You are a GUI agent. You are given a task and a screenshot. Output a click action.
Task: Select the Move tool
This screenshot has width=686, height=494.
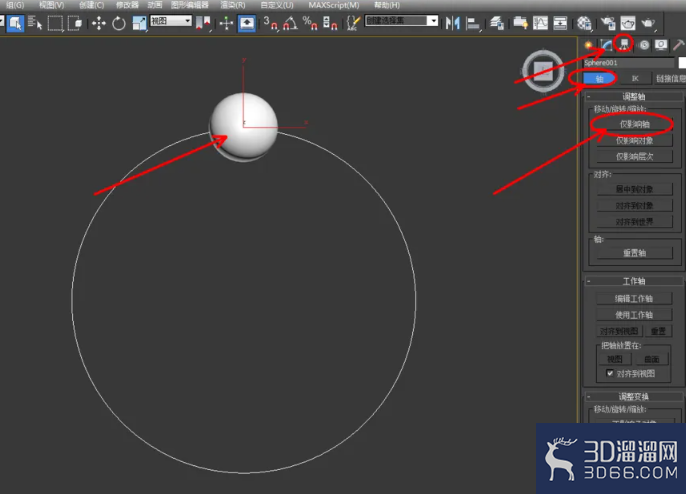(x=99, y=23)
